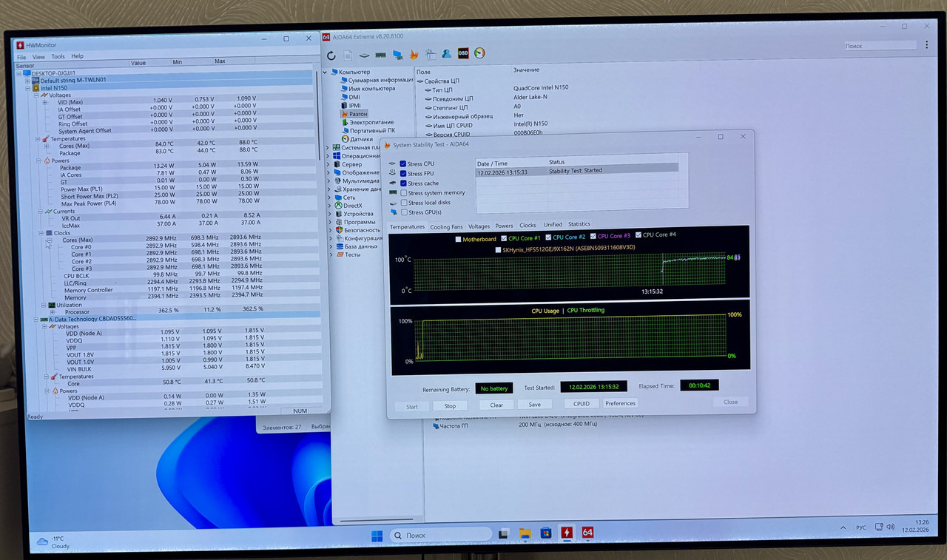Enable Stress local disks checkbox

click(x=403, y=202)
